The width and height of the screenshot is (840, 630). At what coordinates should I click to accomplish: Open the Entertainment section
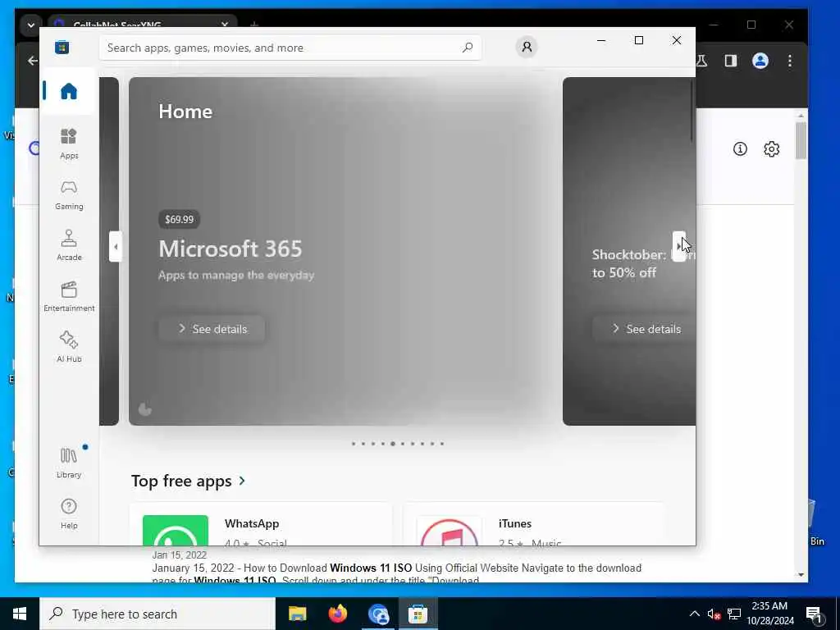point(69,296)
